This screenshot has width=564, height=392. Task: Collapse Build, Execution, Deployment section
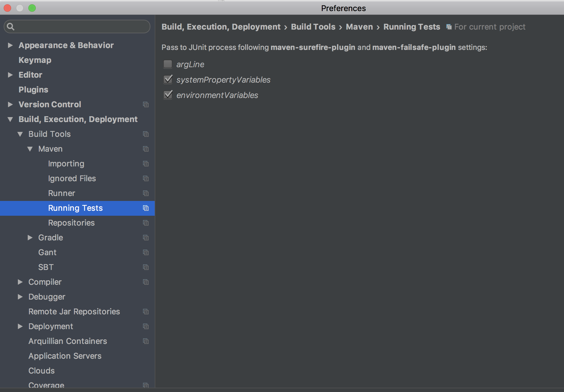pyautogui.click(x=10, y=119)
